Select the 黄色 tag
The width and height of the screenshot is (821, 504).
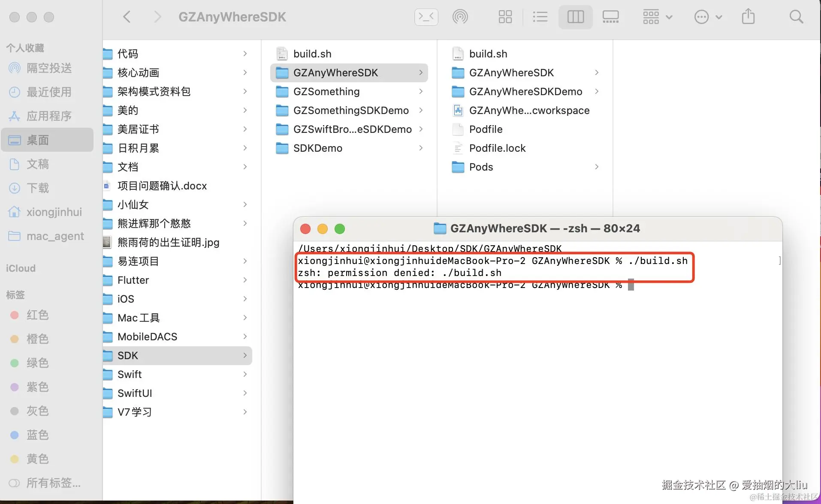click(47, 459)
